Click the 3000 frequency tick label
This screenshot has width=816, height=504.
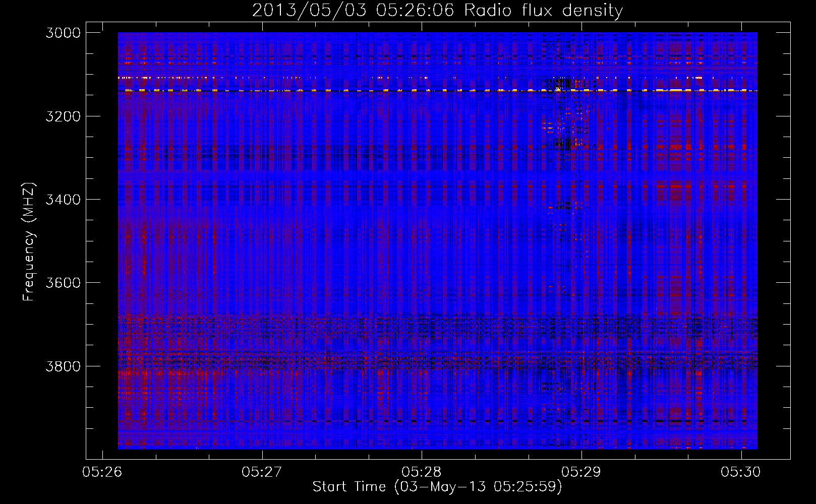coord(63,33)
